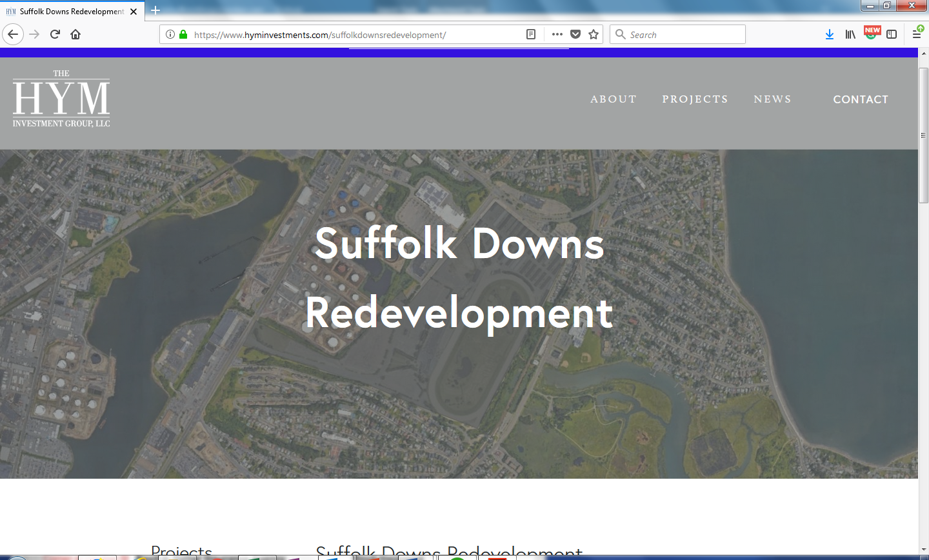Screen dimensions: 929x560
Task: Open the page actions three-dot menu
Action: (557, 34)
